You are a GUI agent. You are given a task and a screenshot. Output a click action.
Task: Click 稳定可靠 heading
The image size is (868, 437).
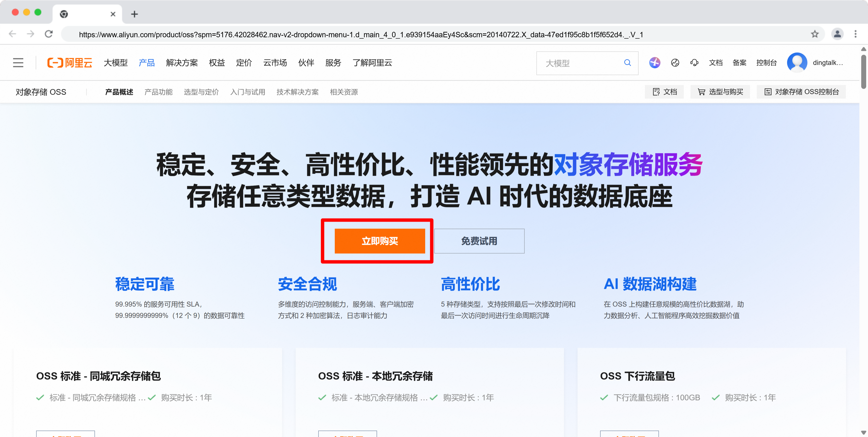(145, 284)
